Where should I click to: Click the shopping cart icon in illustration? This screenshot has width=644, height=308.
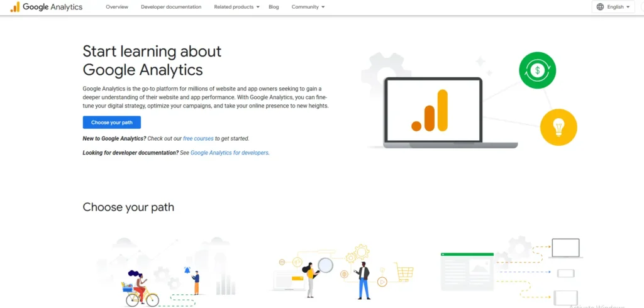pos(404,273)
